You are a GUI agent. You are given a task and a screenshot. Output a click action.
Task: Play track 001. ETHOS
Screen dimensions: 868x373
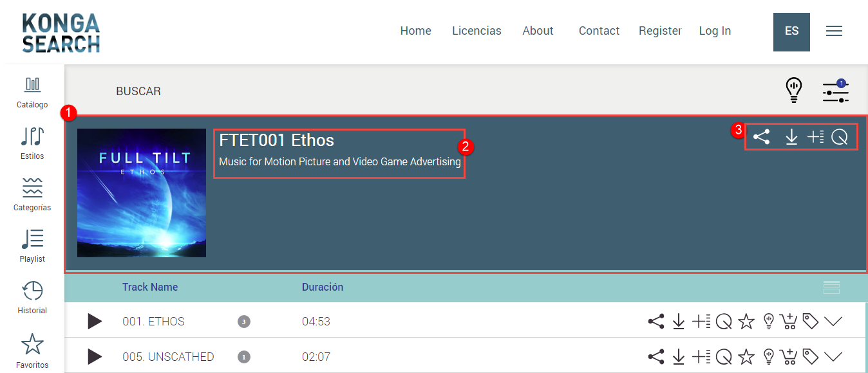click(95, 321)
